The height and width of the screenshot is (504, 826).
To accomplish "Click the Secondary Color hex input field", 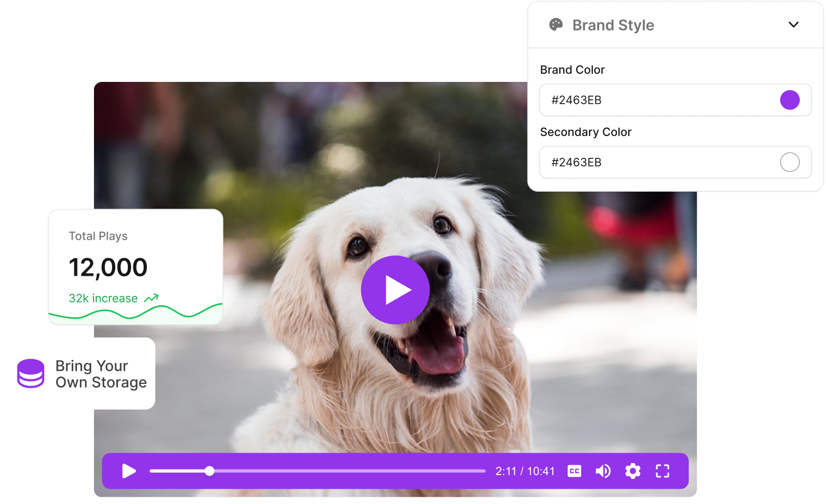I will pyautogui.click(x=656, y=162).
